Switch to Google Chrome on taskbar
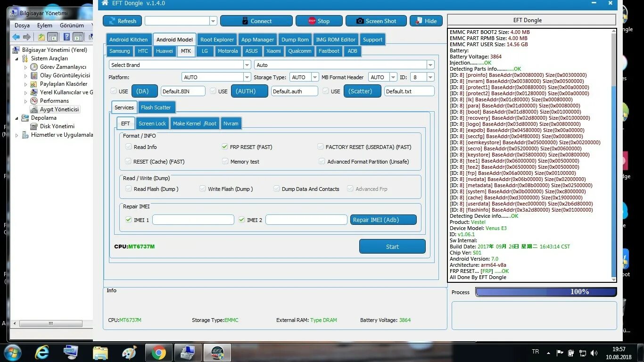The image size is (644, 362). coord(158,353)
